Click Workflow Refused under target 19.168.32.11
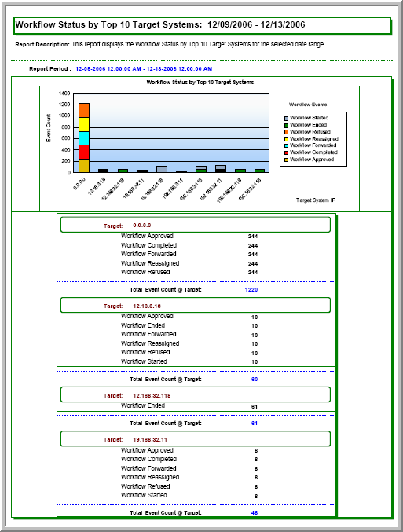 [x=145, y=486]
